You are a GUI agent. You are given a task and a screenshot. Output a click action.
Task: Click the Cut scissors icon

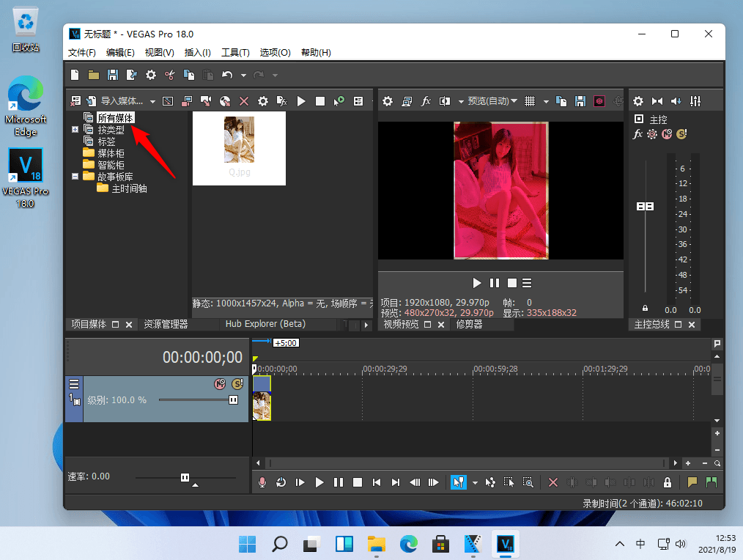tap(170, 75)
